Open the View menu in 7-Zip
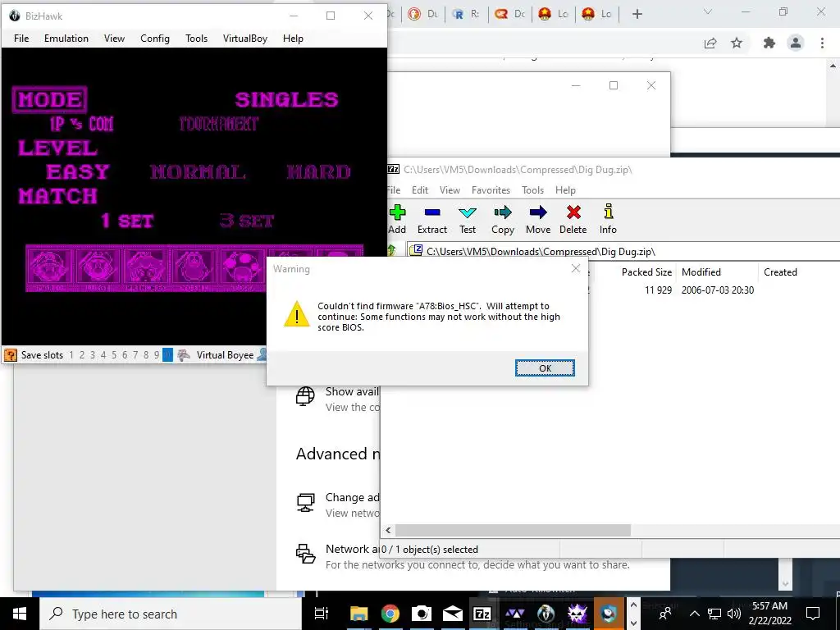Viewport: 840px width, 630px height. coord(450,190)
